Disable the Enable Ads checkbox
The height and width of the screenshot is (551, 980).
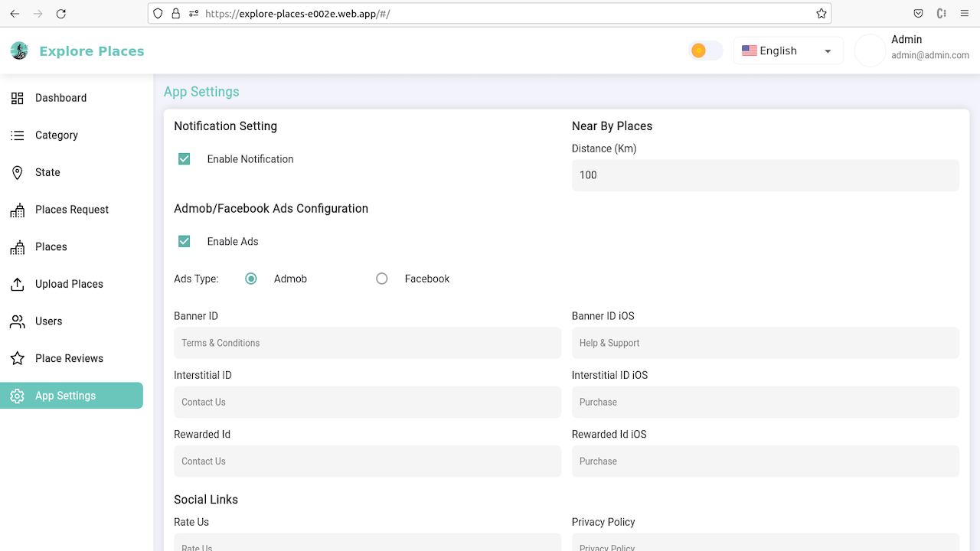coord(184,241)
